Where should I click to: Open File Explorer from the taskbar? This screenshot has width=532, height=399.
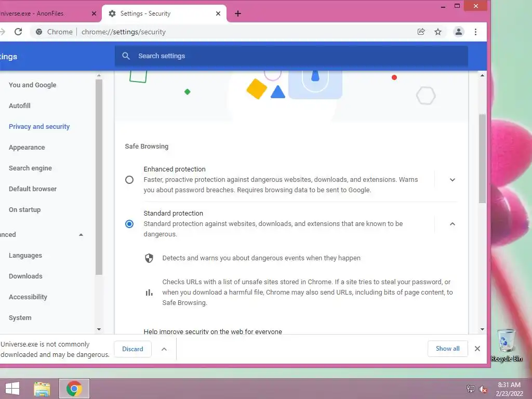42,389
